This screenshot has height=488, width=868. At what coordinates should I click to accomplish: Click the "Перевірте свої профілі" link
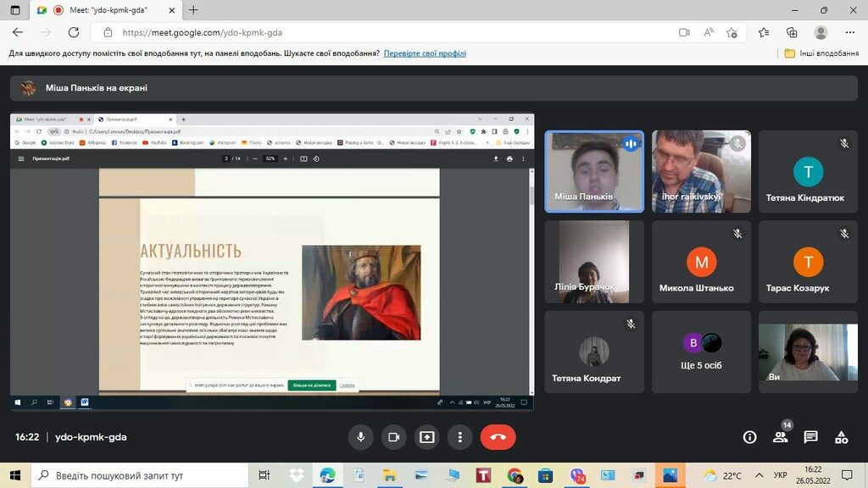425,53
